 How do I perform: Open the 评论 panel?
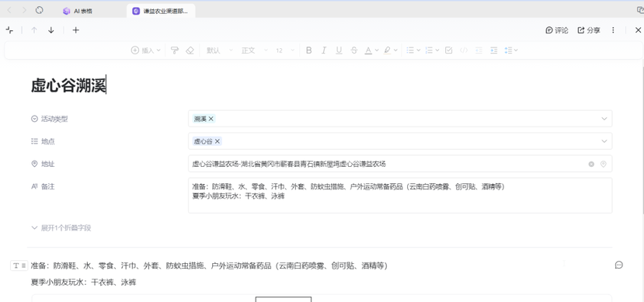click(557, 30)
